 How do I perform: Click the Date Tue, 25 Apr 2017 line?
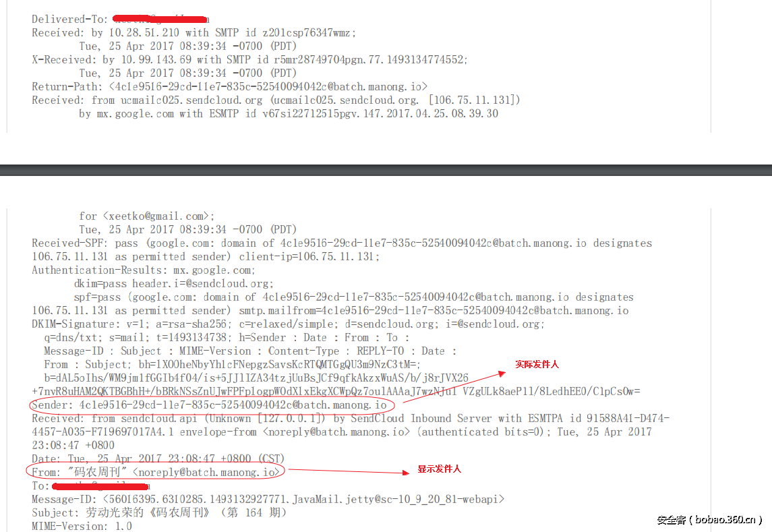point(158,459)
